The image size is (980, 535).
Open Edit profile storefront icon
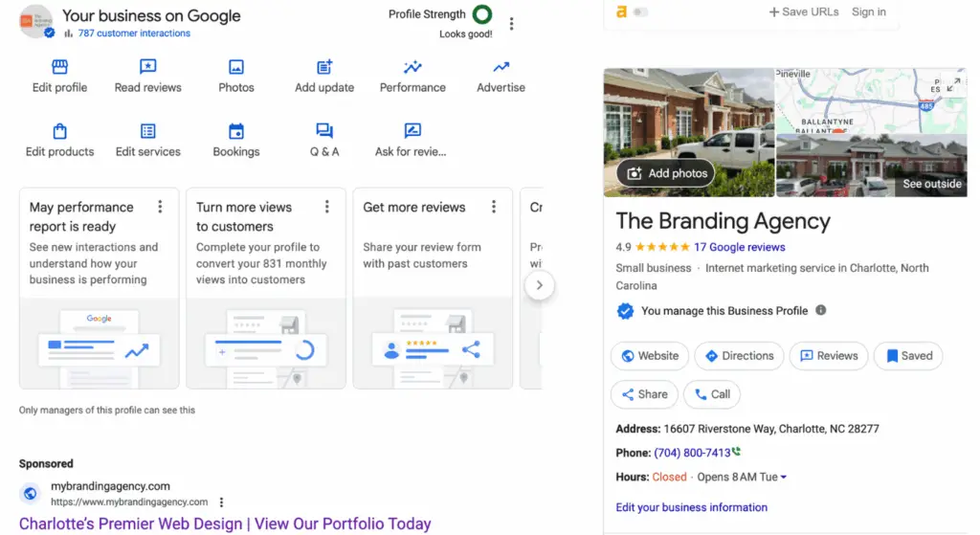59,66
